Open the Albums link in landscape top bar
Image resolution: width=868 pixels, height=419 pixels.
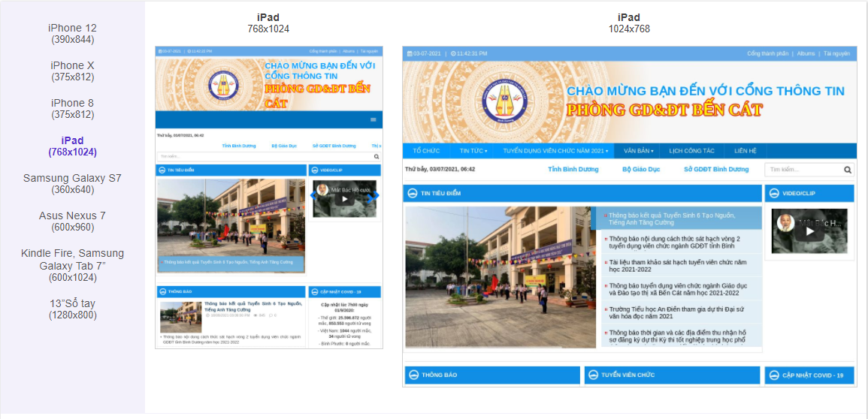(x=806, y=53)
